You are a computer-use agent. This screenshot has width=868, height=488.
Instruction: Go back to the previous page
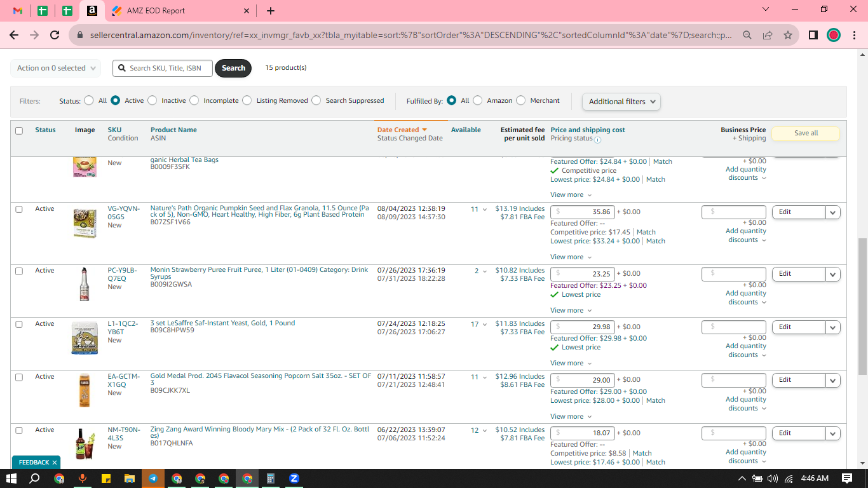(14, 35)
